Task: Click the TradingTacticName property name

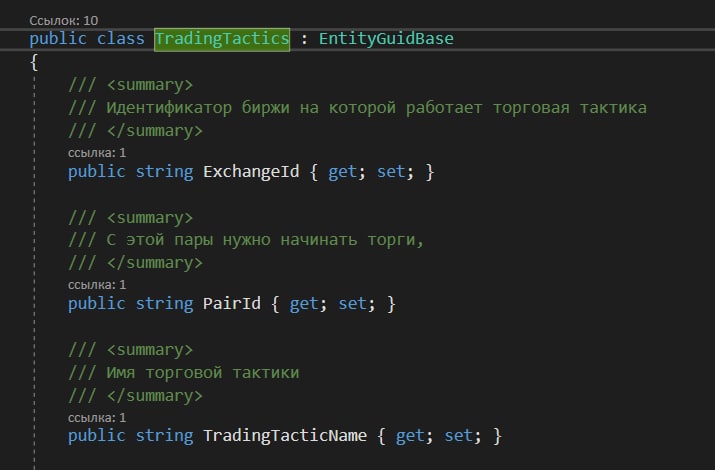Action: [285, 436]
